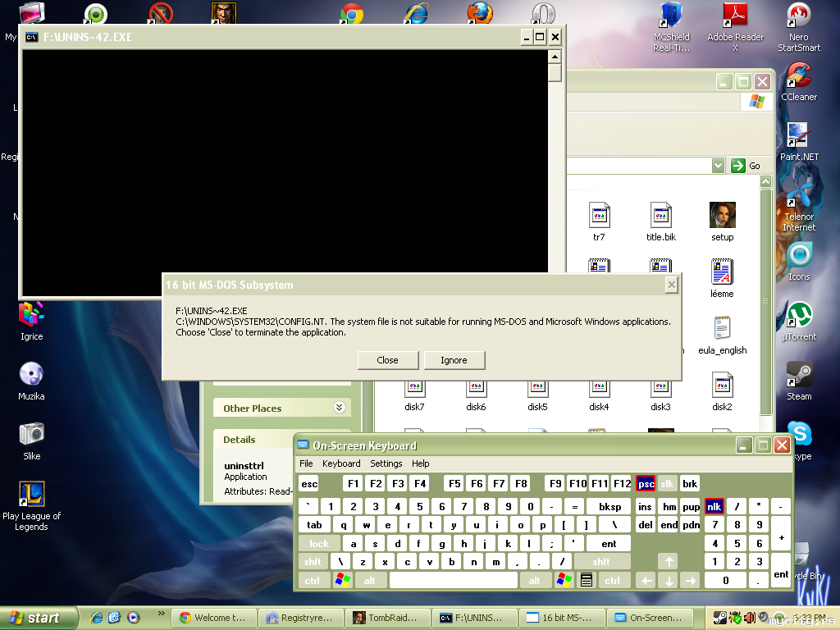Screen dimensions: 840x630
Task: Open the address bar dropdown in Explorer
Action: 719,166
